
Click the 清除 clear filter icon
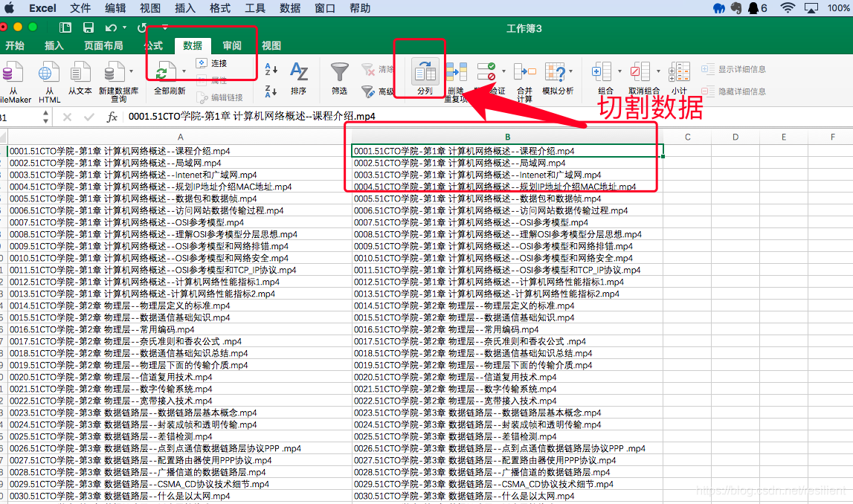coord(368,70)
